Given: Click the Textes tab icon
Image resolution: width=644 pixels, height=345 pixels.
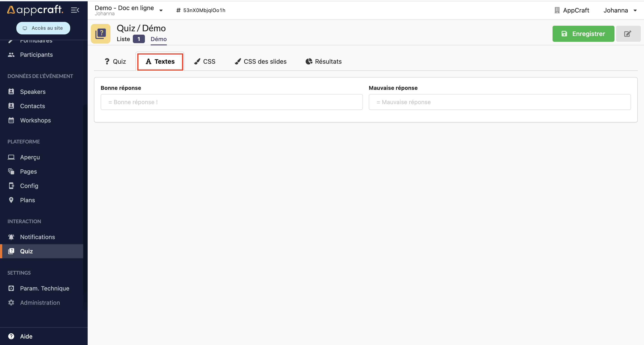Looking at the screenshot, I should (x=148, y=61).
